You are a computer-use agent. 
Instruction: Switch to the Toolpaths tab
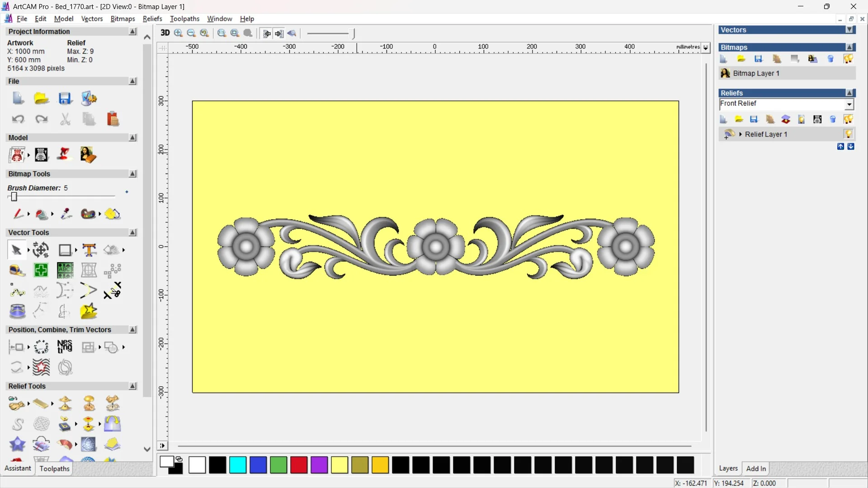click(x=54, y=469)
